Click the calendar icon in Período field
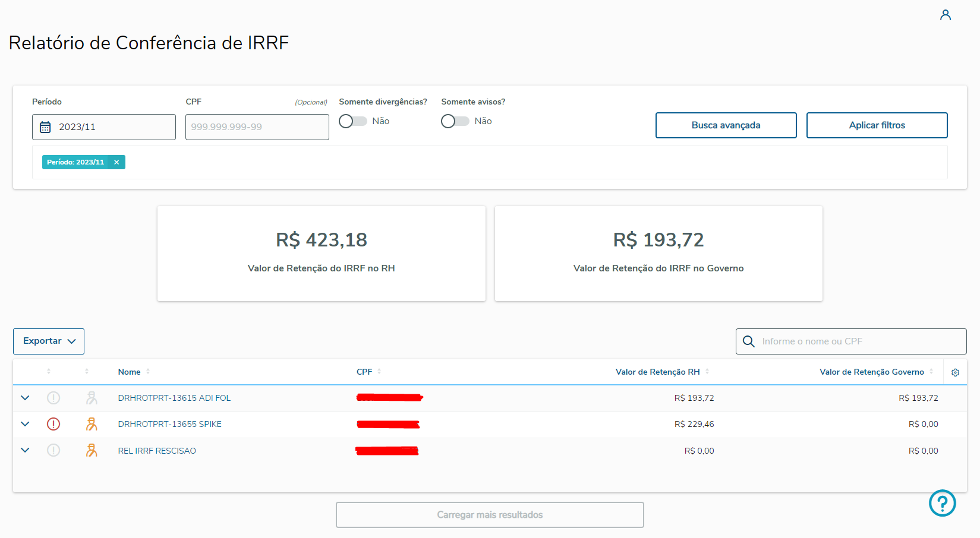Viewport: 980px width, 538px height. (x=45, y=127)
